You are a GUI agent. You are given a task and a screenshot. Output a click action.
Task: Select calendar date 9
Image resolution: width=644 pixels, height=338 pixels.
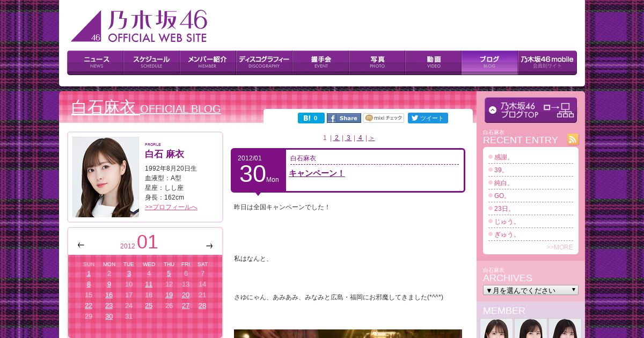tap(109, 284)
